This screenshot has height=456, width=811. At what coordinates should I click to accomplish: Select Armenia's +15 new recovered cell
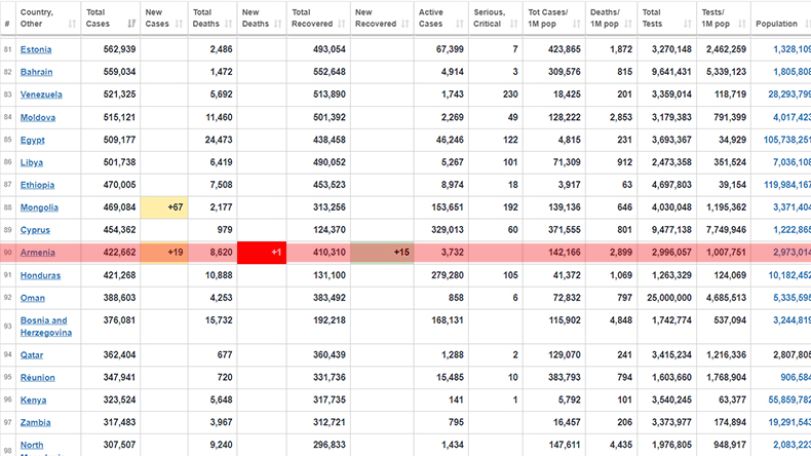382,253
